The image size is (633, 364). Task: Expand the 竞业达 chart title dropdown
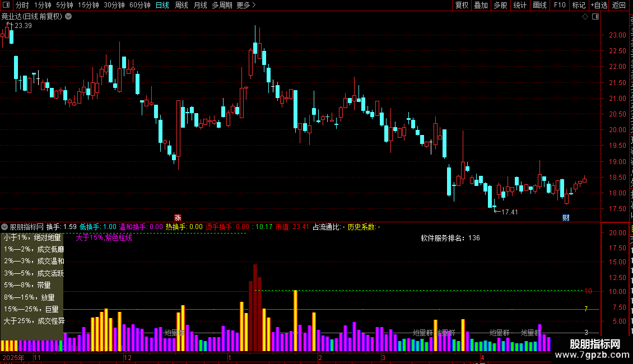point(69,17)
